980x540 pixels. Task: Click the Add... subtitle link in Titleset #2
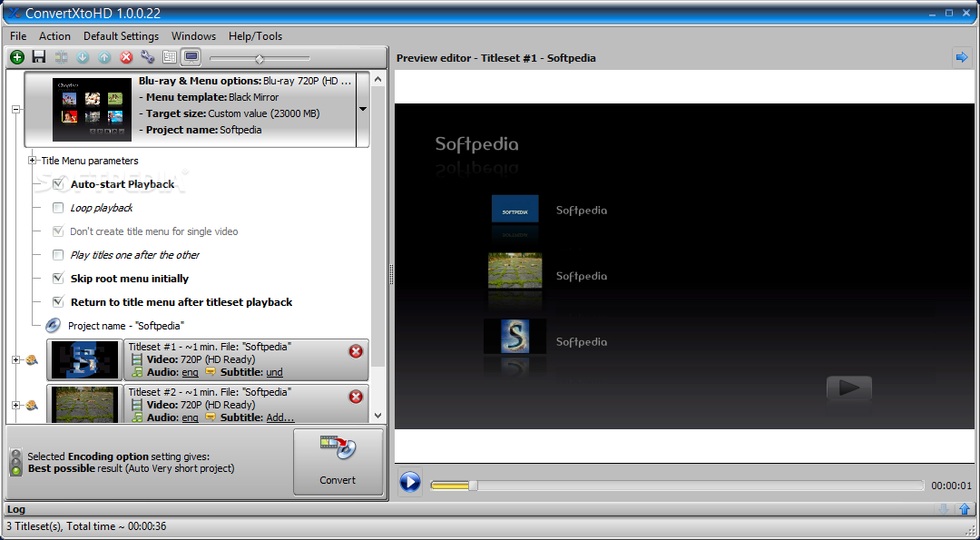pyautogui.click(x=280, y=417)
